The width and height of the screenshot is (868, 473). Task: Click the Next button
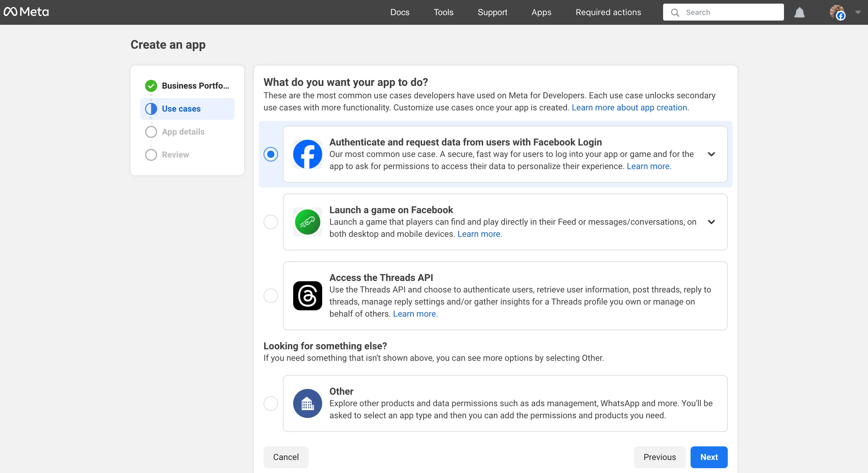click(x=709, y=457)
